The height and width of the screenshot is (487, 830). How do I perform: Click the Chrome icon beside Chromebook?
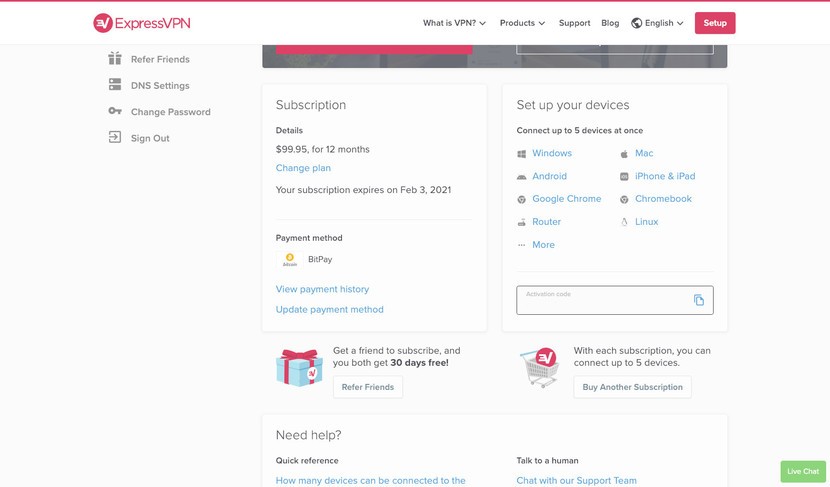pyautogui.click(x=624, y=200)
